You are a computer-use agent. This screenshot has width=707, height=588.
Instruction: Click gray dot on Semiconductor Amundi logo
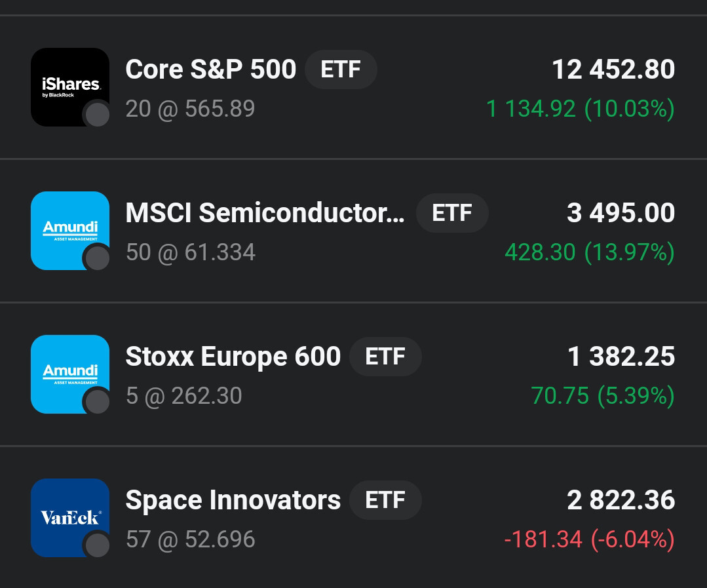pos(98,259)
